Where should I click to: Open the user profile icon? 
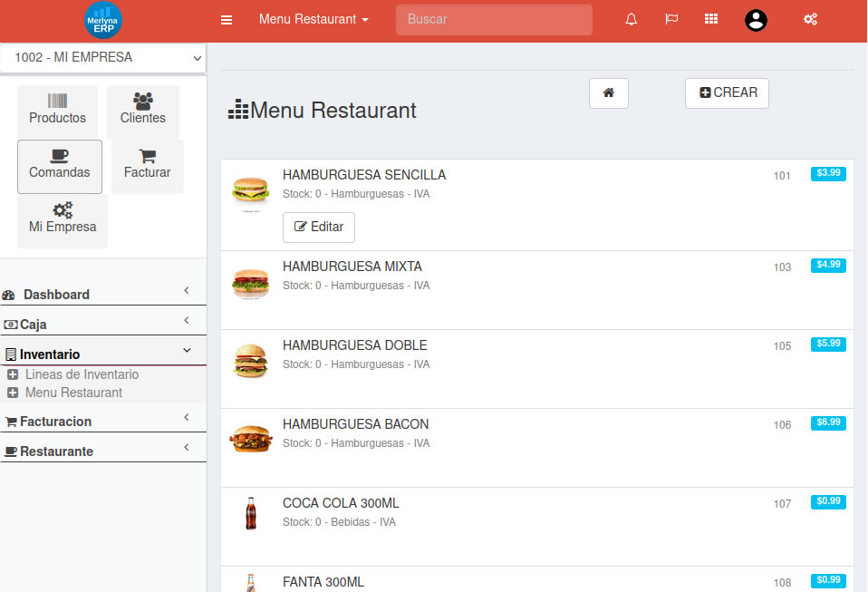[755, 20]
